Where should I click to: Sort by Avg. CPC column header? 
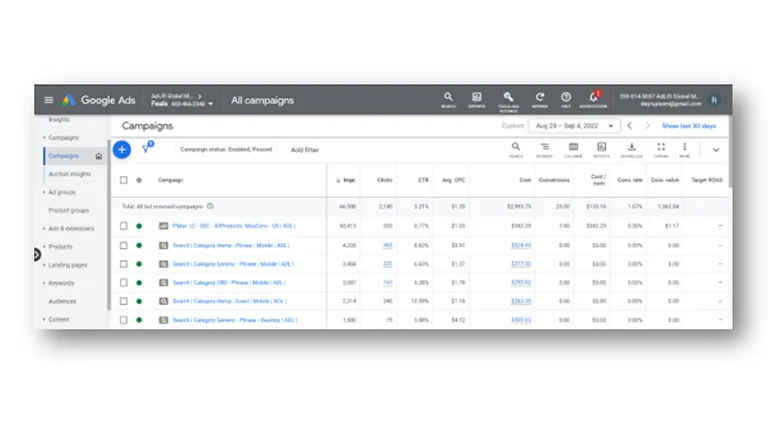(x=454, y=180)
